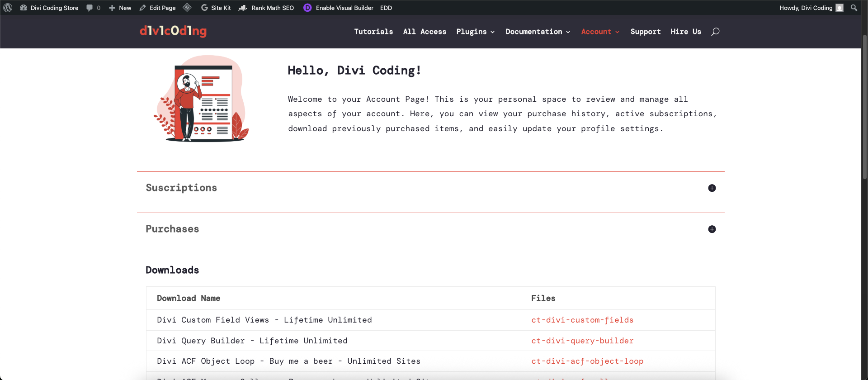Open the All Access page

pyautogui.click(x=425, y=32)
